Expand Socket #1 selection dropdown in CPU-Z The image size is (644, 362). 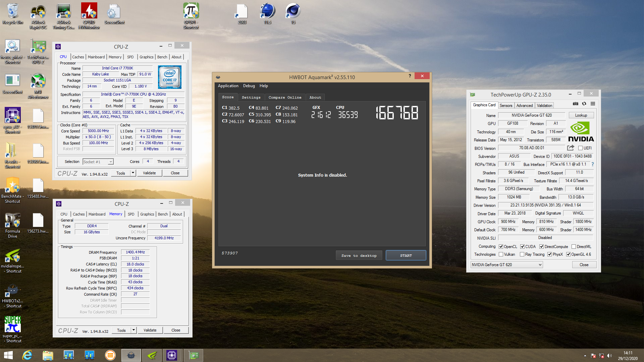(110, 162)
